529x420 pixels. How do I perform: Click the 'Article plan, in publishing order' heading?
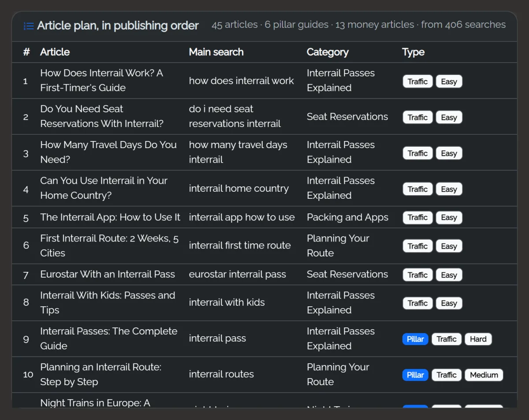point(118,26)
